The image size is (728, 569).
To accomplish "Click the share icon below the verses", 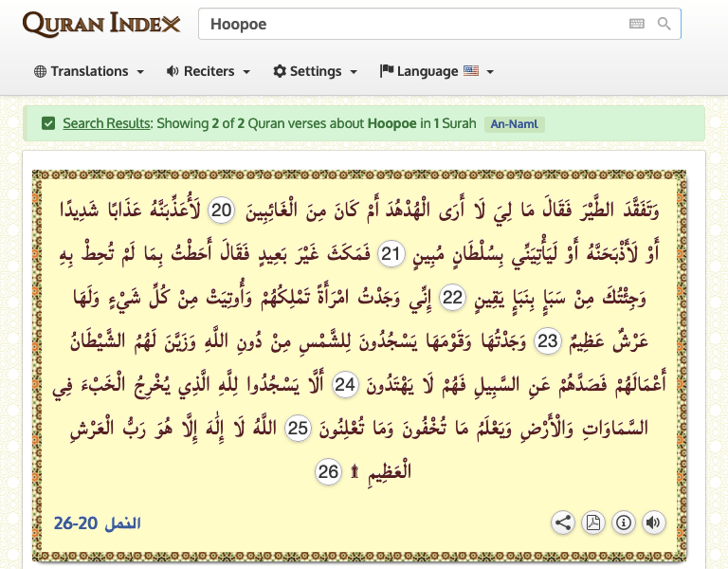I will click(563, 522).
